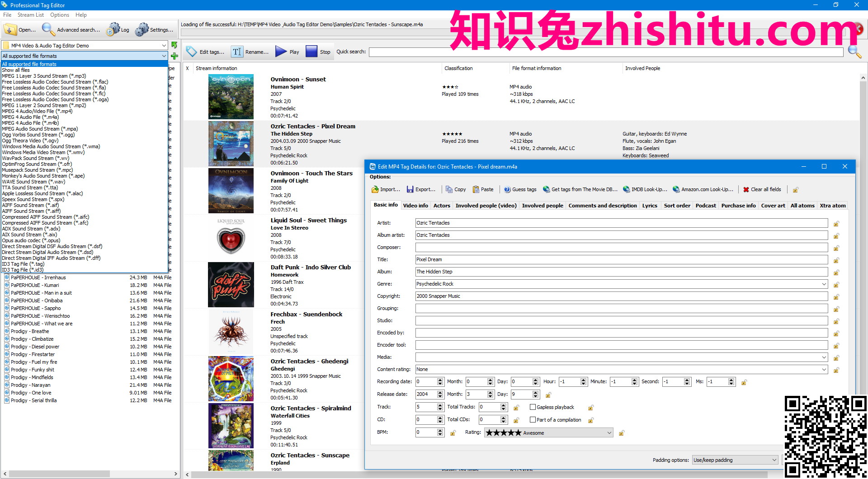Stop playback with the blue Stop square
Viewport: 868px width, 479px height.
(311, 52)
